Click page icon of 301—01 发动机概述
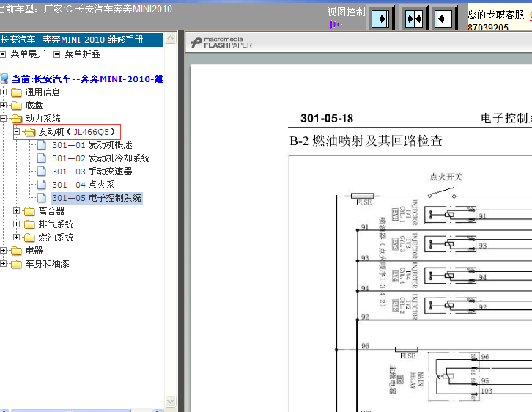Screen dimensions: 532x412 (42, 145)
